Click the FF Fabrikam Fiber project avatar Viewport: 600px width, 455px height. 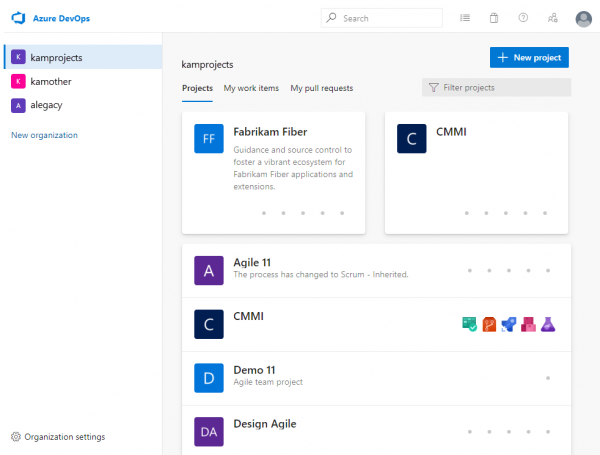(x=209, y=139)
